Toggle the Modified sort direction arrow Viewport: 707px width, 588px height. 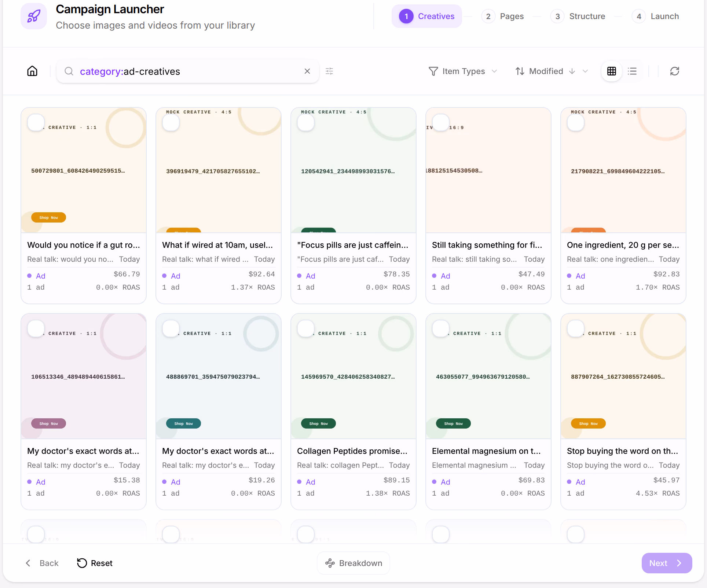pyautogui.click(x=572, y=71)
